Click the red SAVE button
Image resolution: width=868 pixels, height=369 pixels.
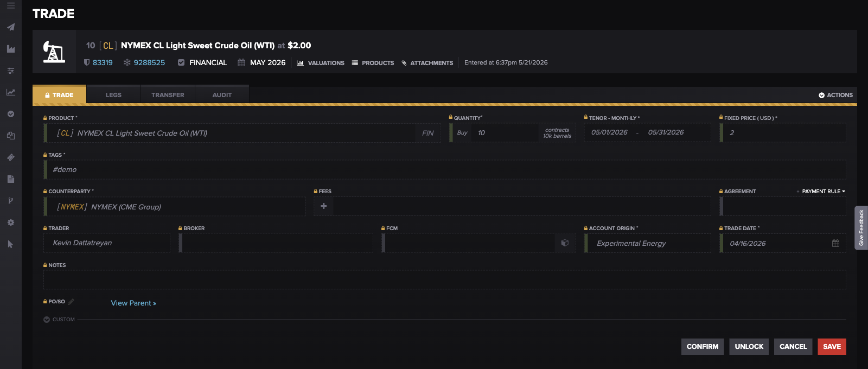[832, 347]
